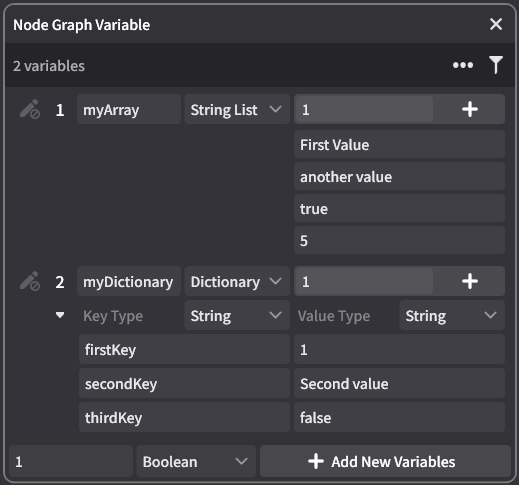Collapse the myDictionary details triangle
This screenshot has height=485, width=519.
(60, 315)
